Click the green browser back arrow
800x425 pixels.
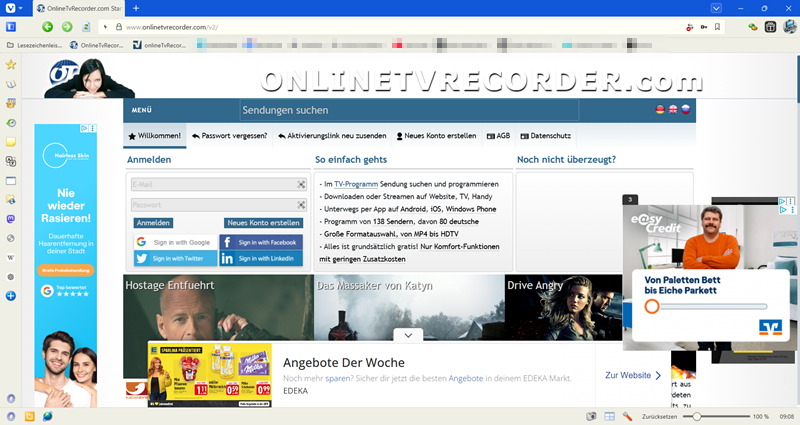tap(47, 27)
